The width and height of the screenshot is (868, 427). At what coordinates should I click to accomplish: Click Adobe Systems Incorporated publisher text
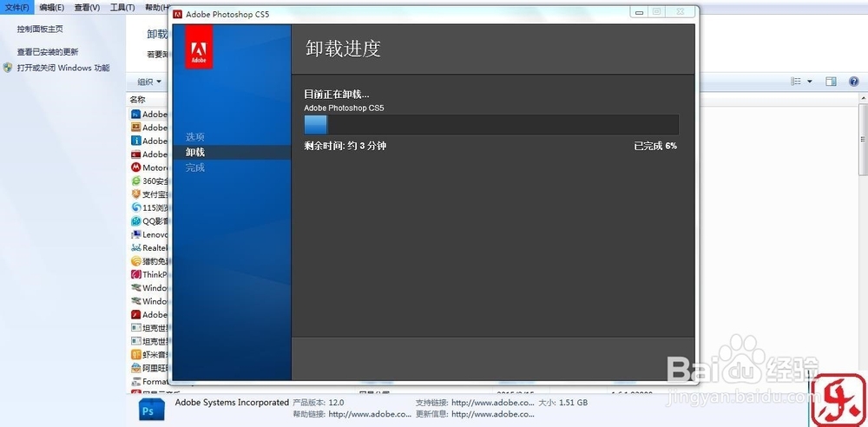click(232, 402)
